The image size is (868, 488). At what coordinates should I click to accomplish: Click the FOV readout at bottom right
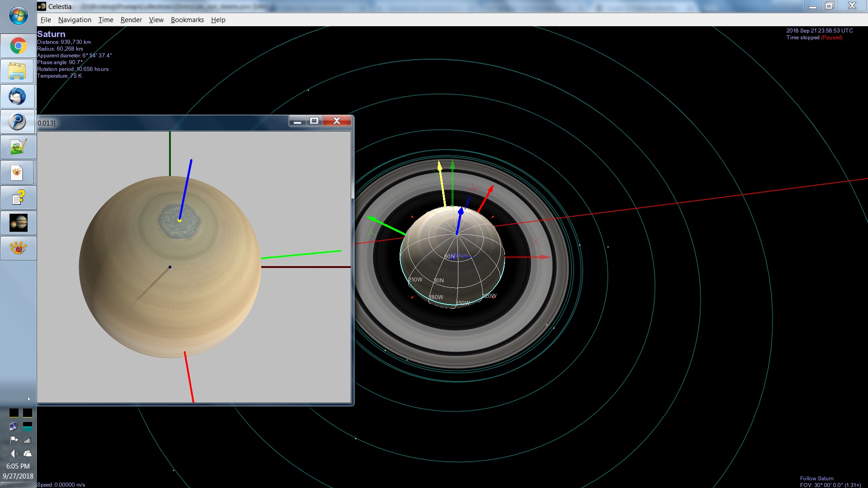coord(830,485)
